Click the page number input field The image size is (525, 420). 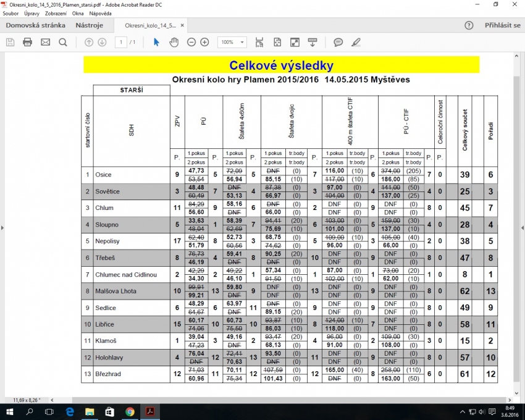pyautogui.click(x=121, y=42)
